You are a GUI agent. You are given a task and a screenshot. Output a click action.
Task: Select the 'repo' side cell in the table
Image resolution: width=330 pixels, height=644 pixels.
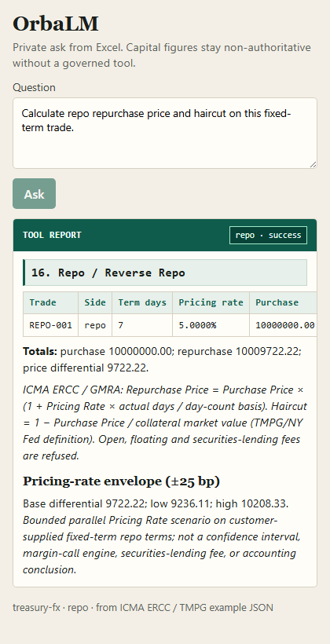[x=95, y=325]
